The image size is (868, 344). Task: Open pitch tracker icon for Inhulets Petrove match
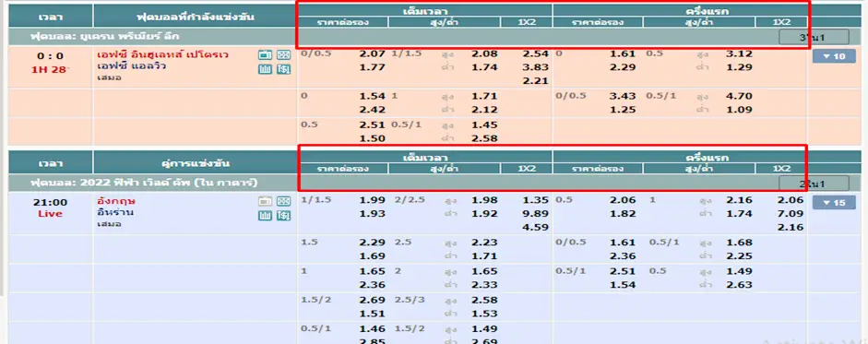click(x=283, y=55)
